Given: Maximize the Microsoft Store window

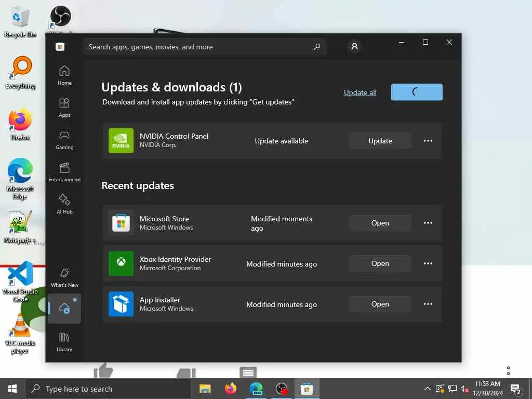Looking at the screenshot, I should click(x=425, y=42).
